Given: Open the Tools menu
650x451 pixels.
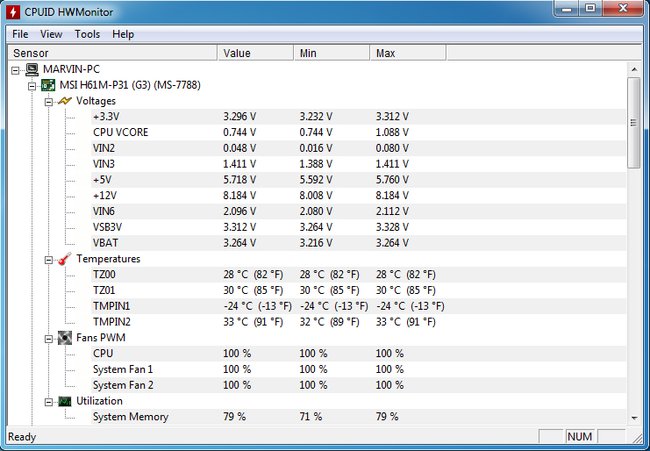Looking at the screenshot, I should 87,34.
